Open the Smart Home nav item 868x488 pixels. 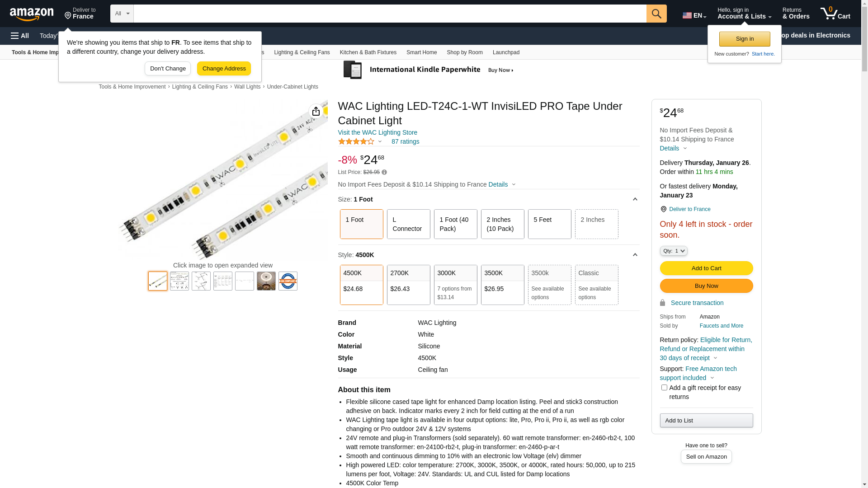click(x=421, y=52)
